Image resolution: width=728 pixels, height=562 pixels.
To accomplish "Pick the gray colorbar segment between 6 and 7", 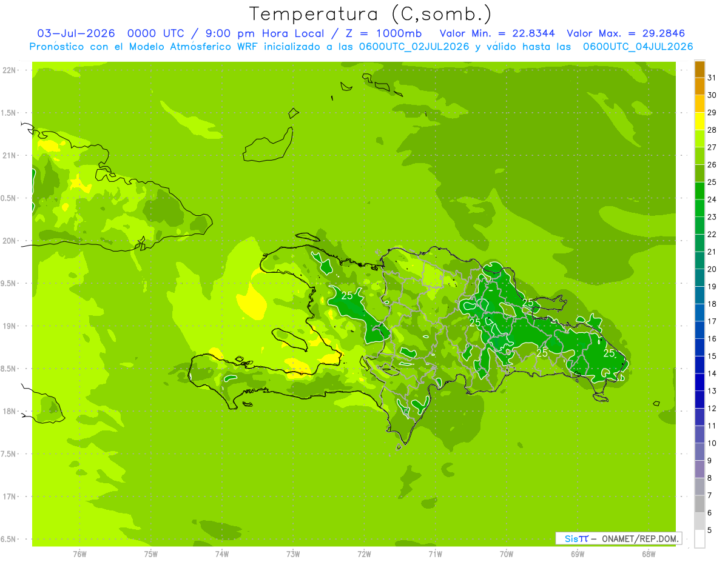I will pos(699,504).
